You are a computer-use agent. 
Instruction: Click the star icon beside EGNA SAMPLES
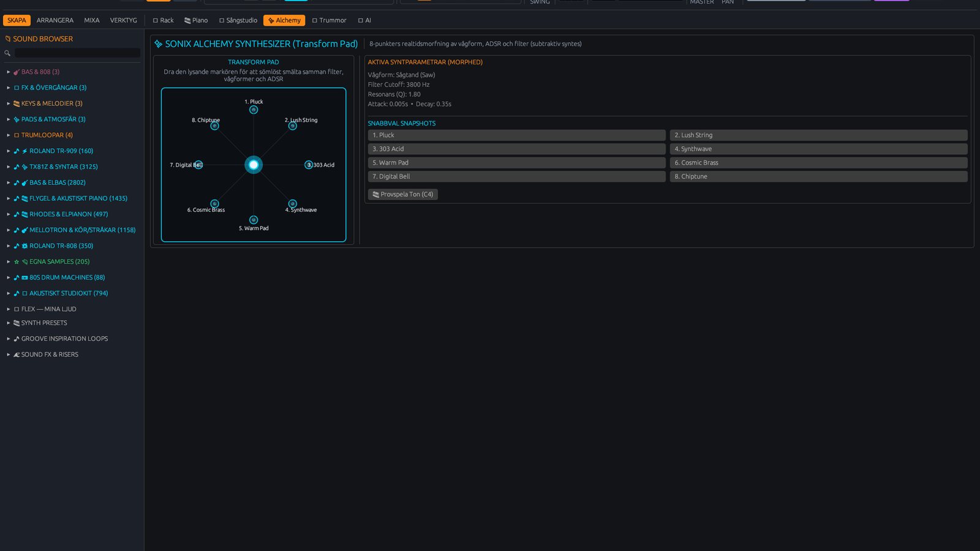click(x=17, y=261)
